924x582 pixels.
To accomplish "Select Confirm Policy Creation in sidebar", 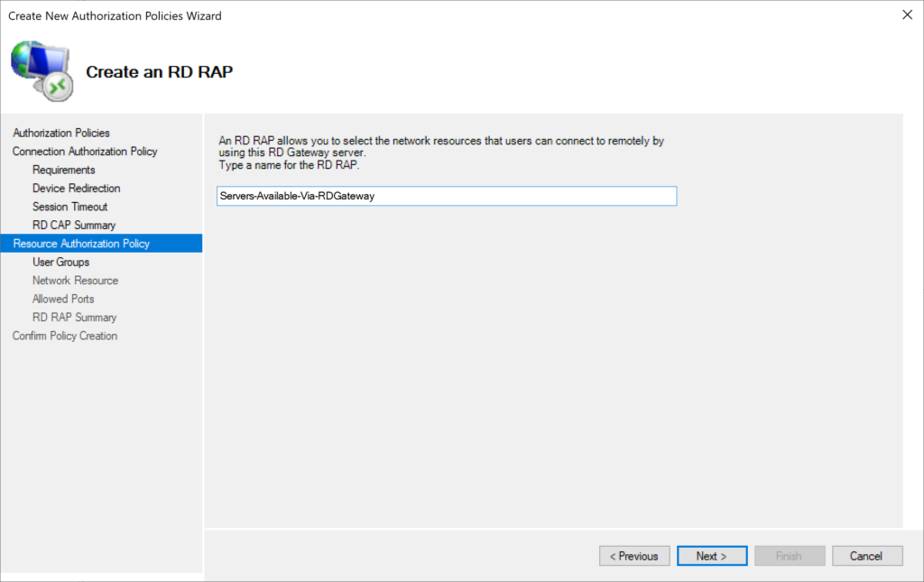I will tap(62, 335).
